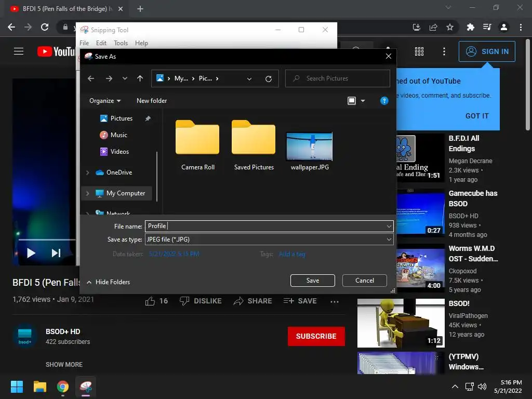
Task: Open the Camera Roll folder
Action: pos(198,145)
